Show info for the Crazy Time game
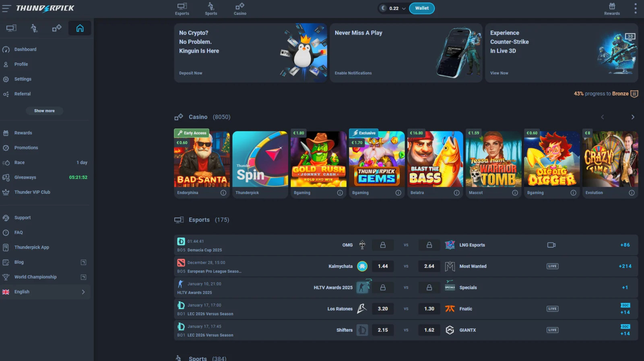This screenshot has width=644, height=361. (x=632, y=193)
